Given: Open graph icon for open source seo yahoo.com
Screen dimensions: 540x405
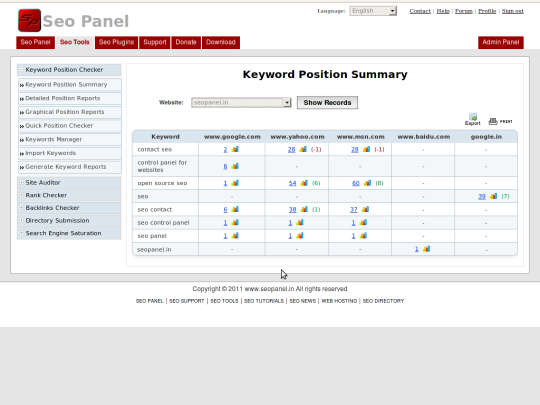Looking at the screenshot, I should coord(304,183).
